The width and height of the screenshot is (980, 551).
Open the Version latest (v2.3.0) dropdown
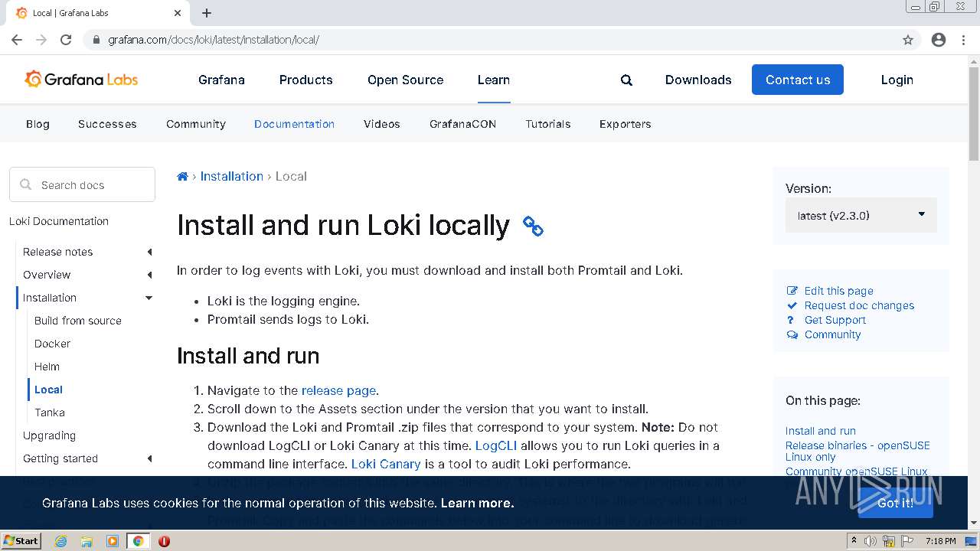pyautogui.click(x=861, y=216)
